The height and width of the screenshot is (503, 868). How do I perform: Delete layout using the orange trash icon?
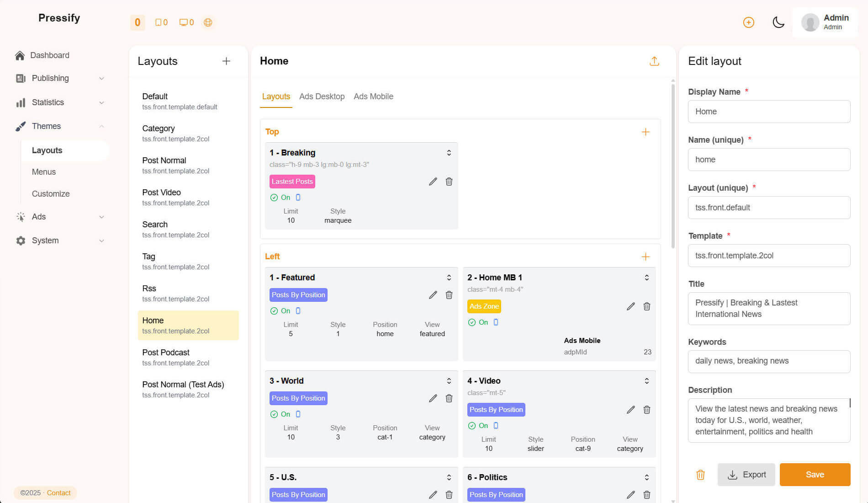[x=700, y=475]
